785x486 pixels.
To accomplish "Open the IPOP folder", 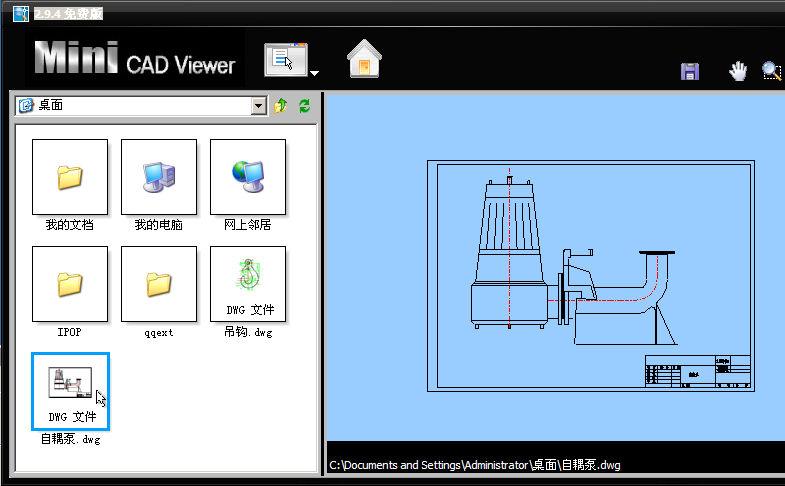I will point(69,284).
